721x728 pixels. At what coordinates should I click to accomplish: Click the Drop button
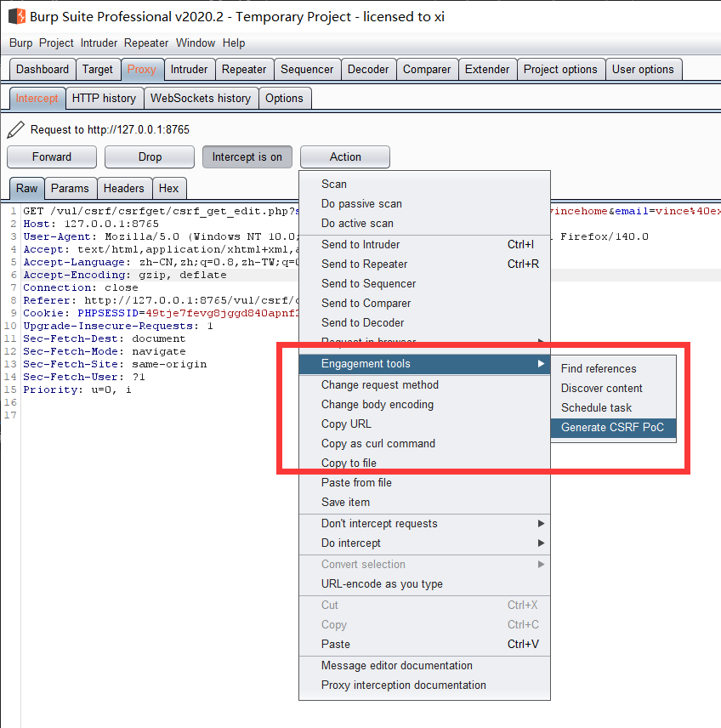150,157
